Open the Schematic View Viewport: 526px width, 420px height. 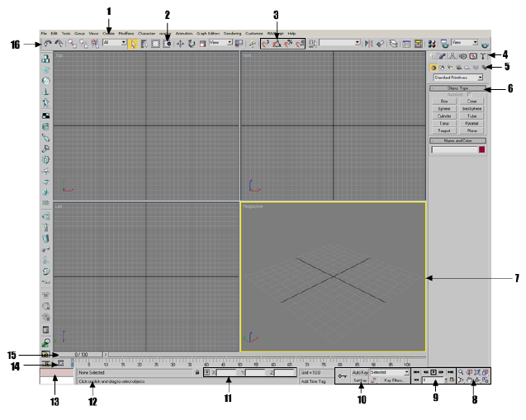click(418, 44)
